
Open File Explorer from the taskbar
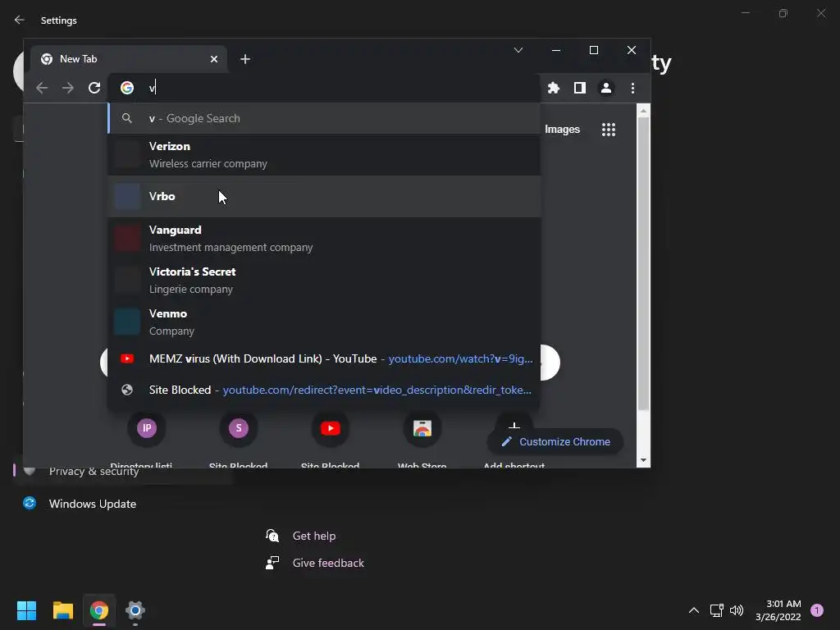[62, 610]
